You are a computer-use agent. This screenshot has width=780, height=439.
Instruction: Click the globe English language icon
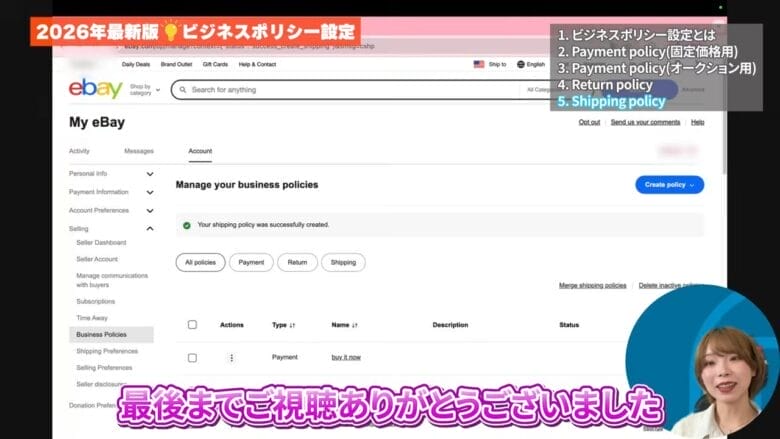click(x=521, y=64)
